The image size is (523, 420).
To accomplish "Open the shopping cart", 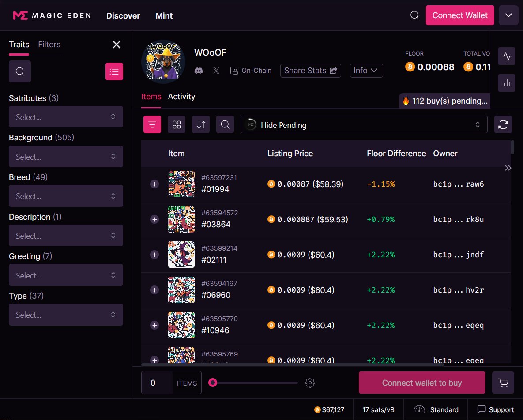I will 503,382.
